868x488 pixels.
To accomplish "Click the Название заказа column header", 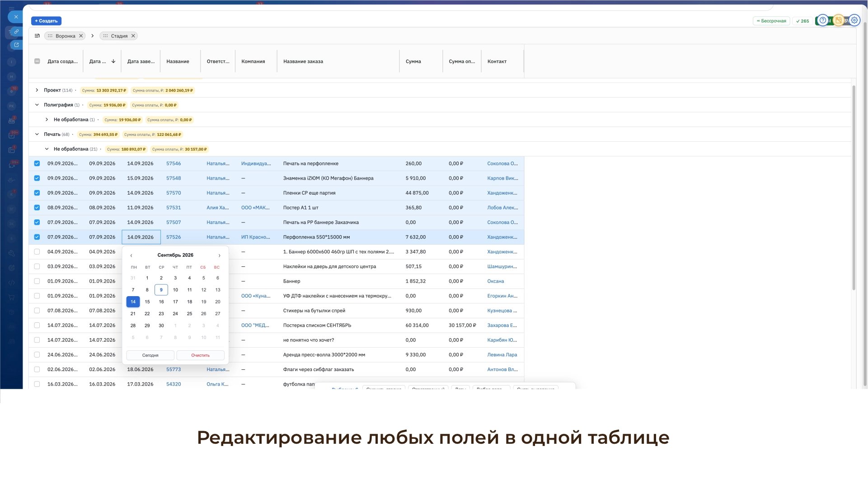I will click(x=303, y=61).
